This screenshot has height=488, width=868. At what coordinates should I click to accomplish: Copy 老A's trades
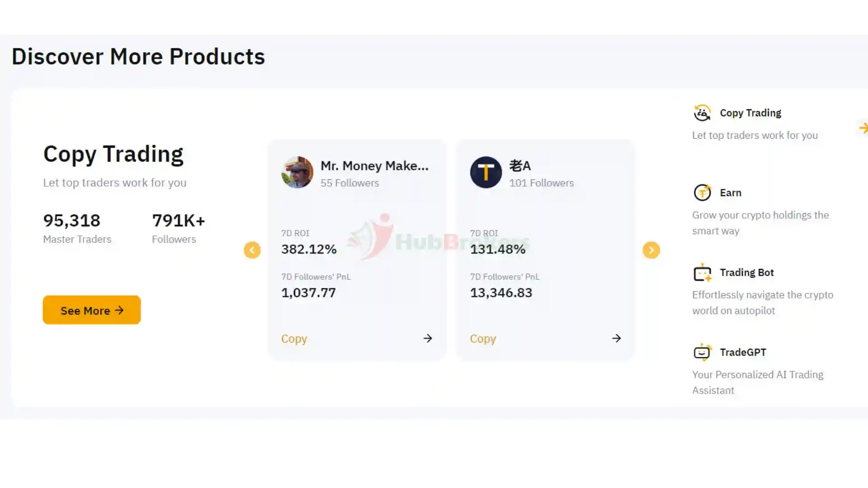[x=483, y=339]
